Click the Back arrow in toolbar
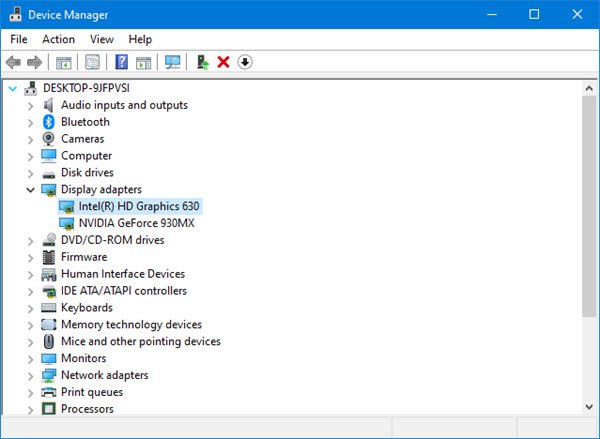Viewport: 600px width, 439px height. [x=13, y=62]
